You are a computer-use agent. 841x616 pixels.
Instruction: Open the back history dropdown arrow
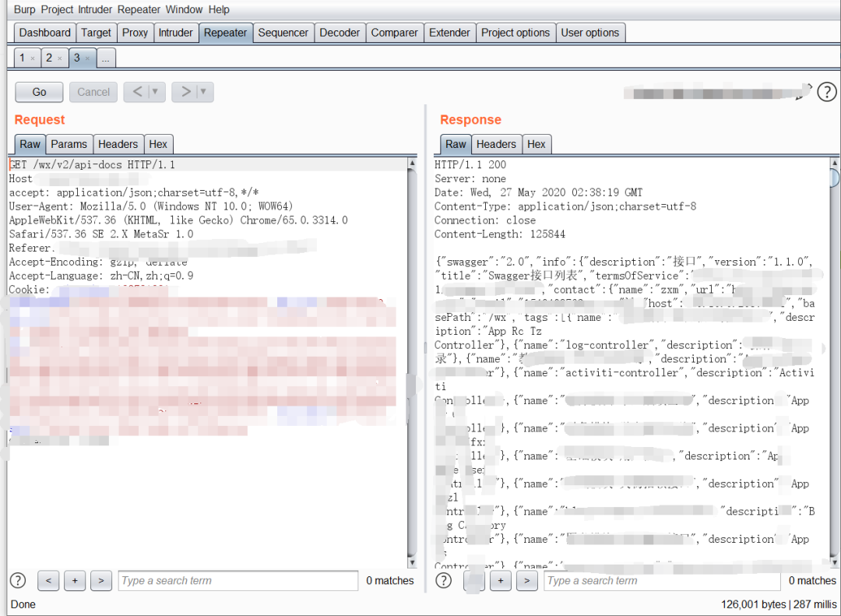[x=156, y=92]
